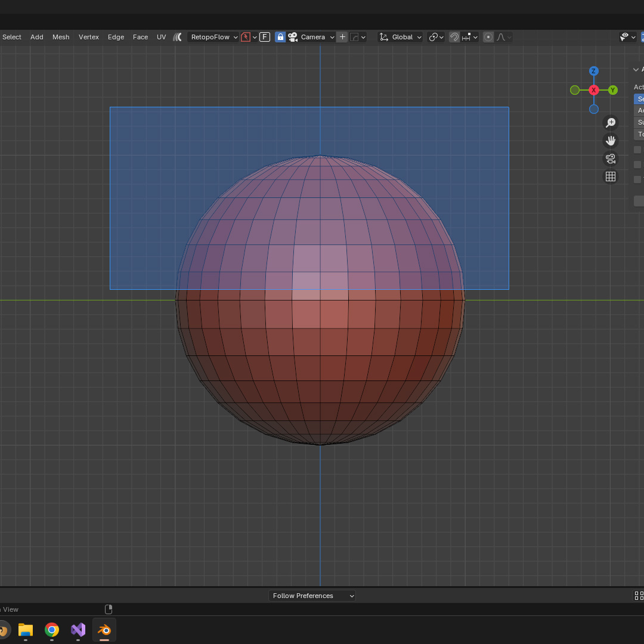This screenshot has width=644, height=644.
Task: Switch orthographic/perspective with the grid icon
Action: coord(611,177)
